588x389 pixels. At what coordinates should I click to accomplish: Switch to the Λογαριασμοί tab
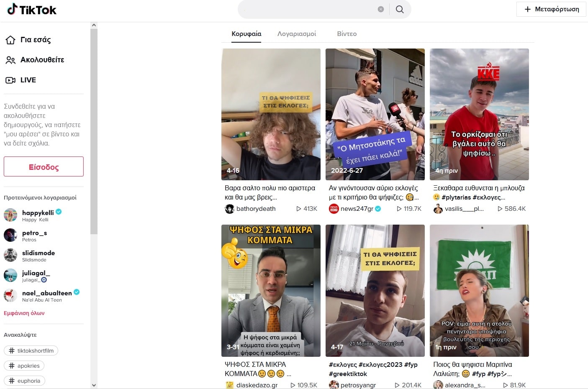[297, 34]
